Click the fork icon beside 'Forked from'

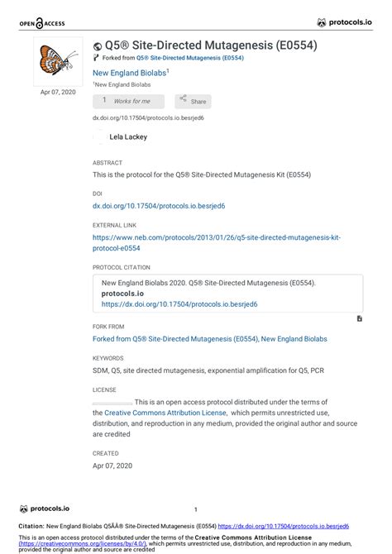tap(96, 58)
